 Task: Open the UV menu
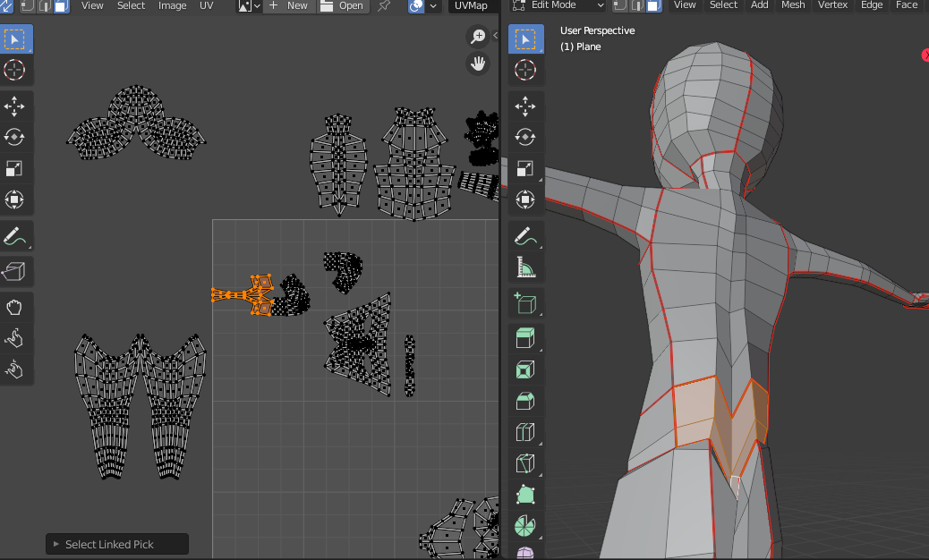[206, 5]
